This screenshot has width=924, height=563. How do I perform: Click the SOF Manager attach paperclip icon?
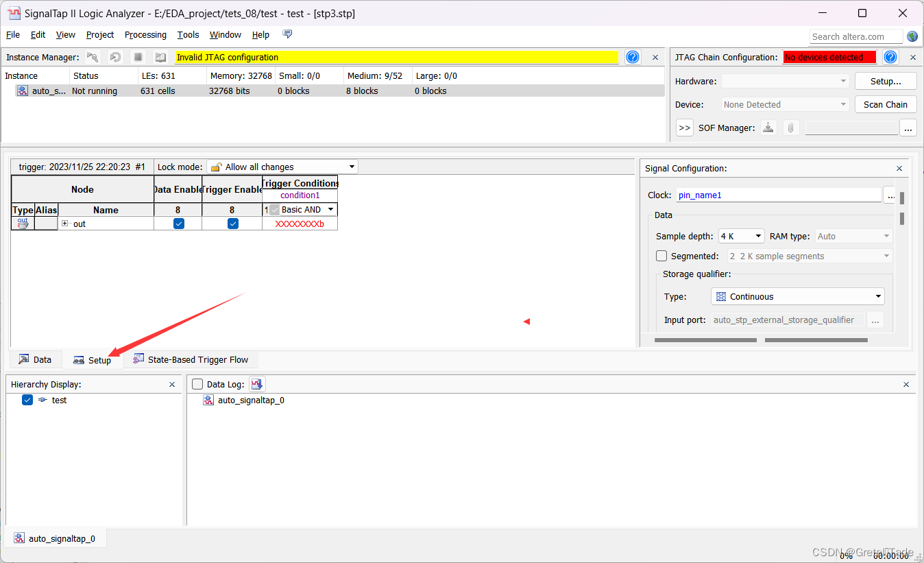[x=791, y=128]
